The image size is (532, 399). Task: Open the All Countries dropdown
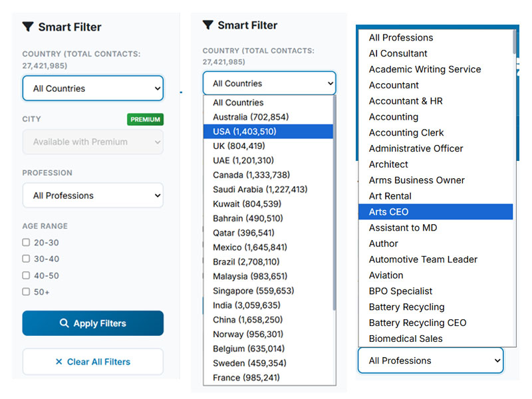click(92, 88)
